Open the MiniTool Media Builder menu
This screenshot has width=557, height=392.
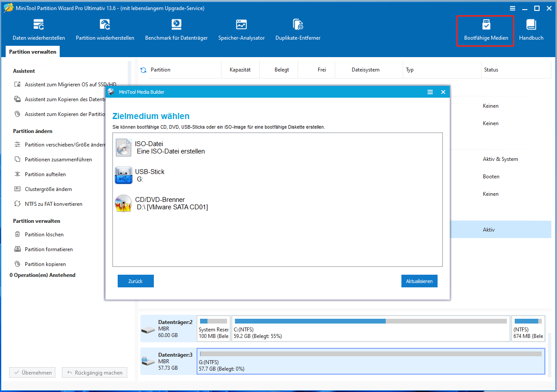430,92
